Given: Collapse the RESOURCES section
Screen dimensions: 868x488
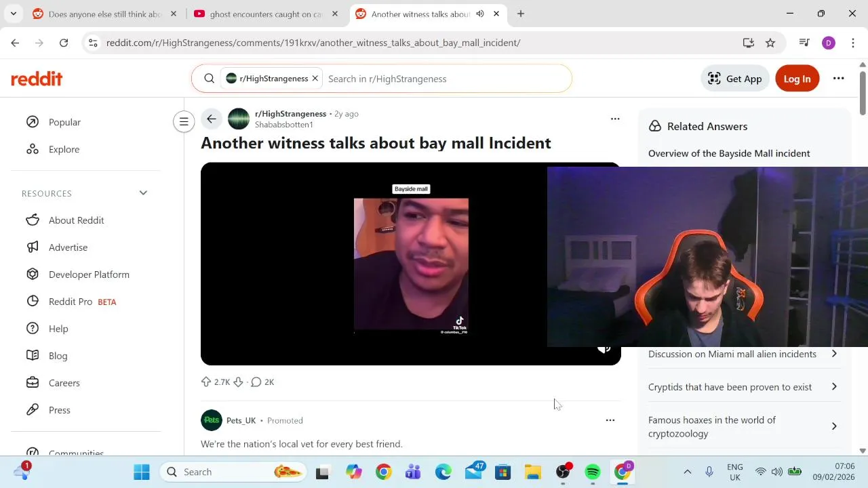Looking at the screenshot, I should [143, 193].
